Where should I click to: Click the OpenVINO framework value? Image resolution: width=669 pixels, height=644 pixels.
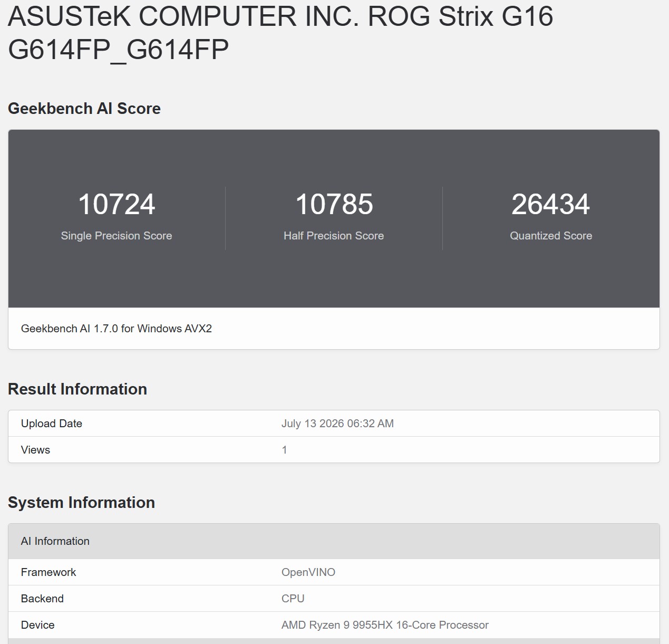point(308,572)
